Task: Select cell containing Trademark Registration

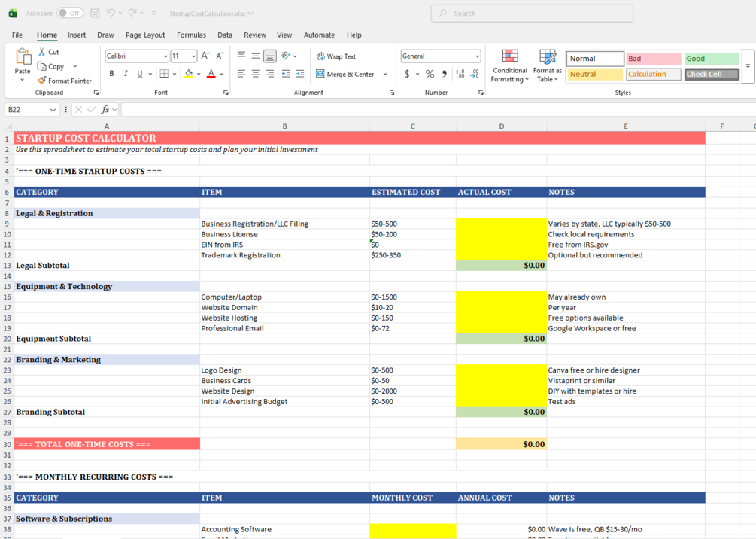Action: coord(284,254)
